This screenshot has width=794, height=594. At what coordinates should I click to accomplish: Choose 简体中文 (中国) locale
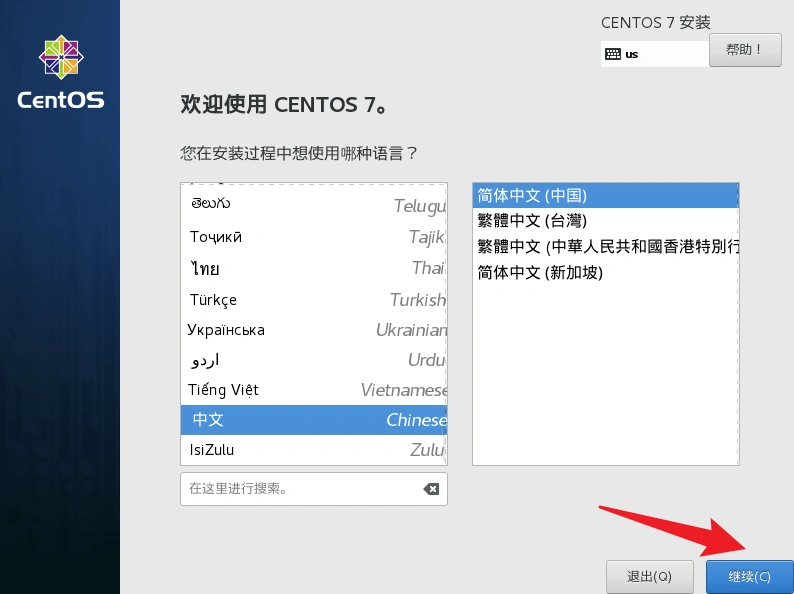point(605,195)
